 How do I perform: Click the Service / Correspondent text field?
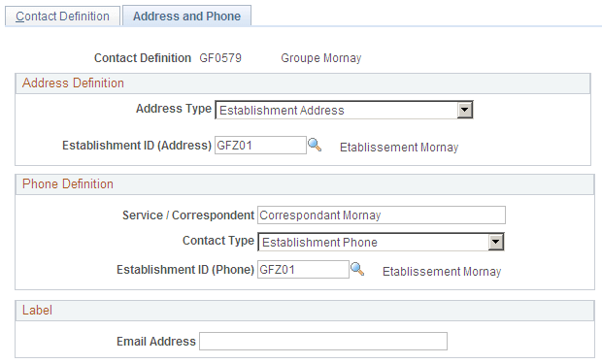(382, 215)
